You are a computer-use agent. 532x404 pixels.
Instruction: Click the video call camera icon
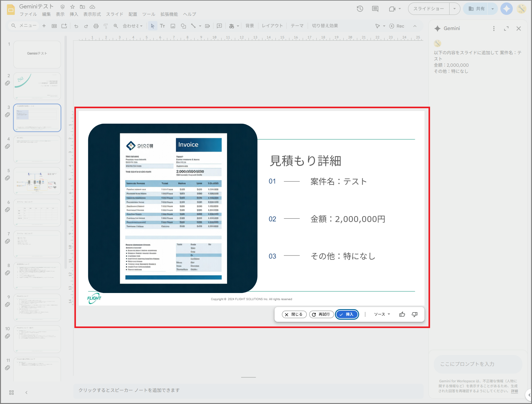392,9
